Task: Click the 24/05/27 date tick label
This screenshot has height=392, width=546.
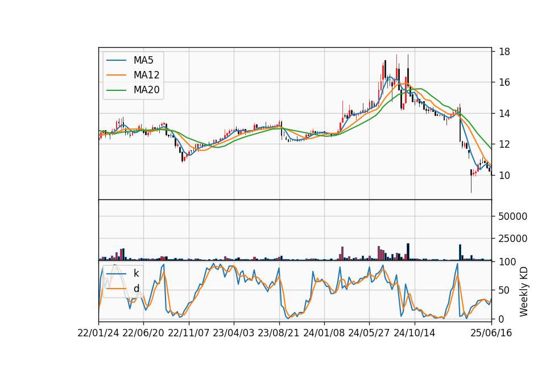Action: coord(369,333)
